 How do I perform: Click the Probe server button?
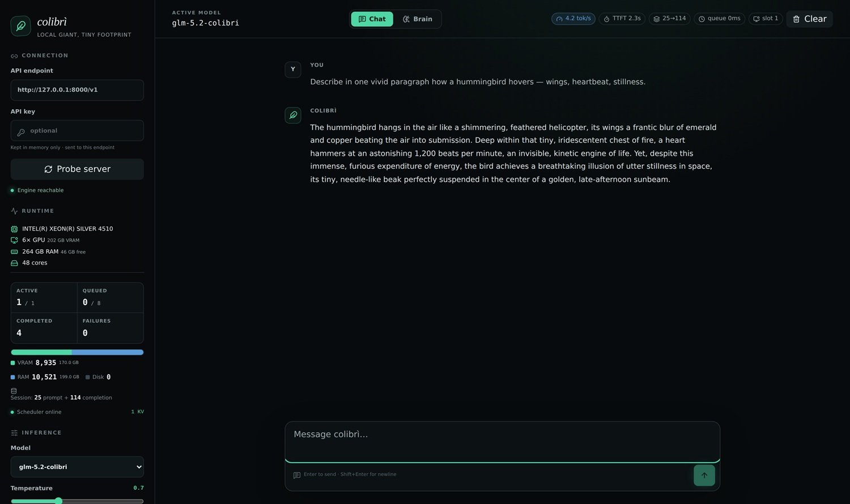click(x=77, y=169)
